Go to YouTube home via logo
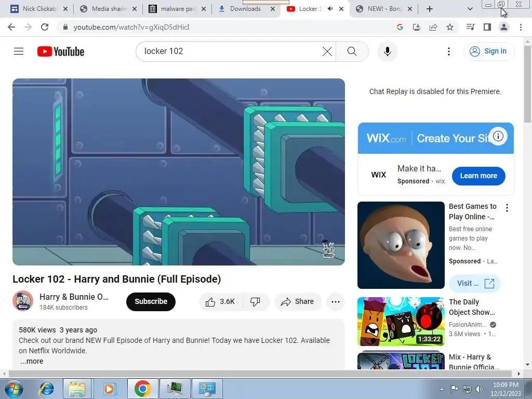 [x=61, y=51]
